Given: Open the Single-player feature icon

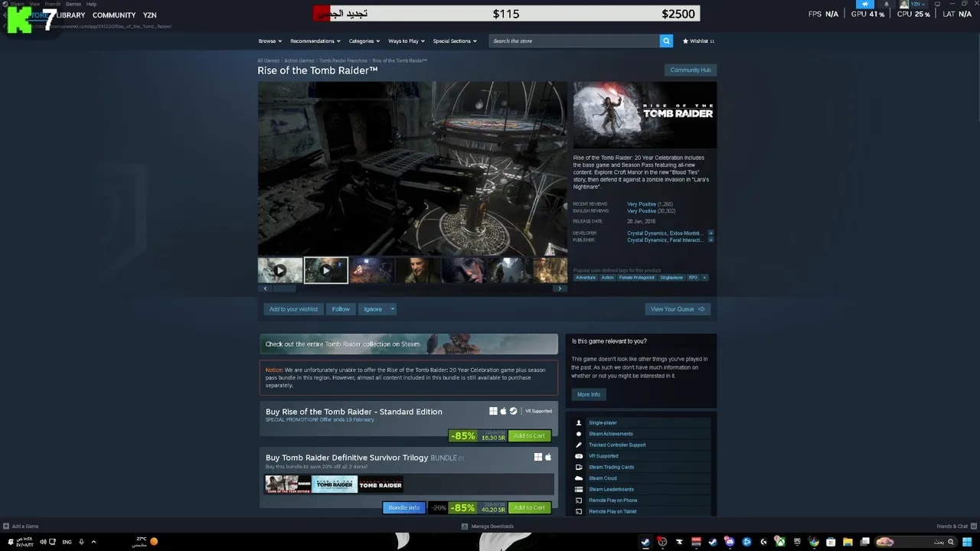Looking at the screenshot, I should [x=579, y=422].
